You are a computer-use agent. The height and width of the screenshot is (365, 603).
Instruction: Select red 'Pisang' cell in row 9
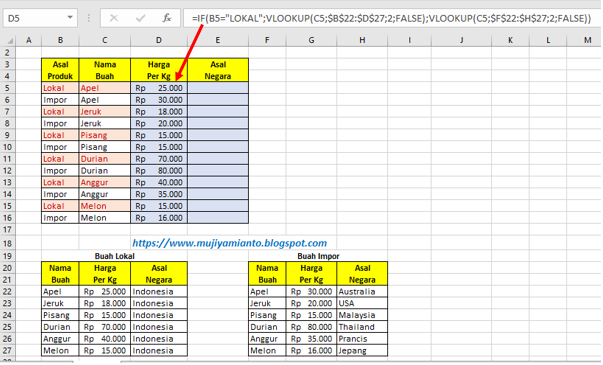click(105, 135)
